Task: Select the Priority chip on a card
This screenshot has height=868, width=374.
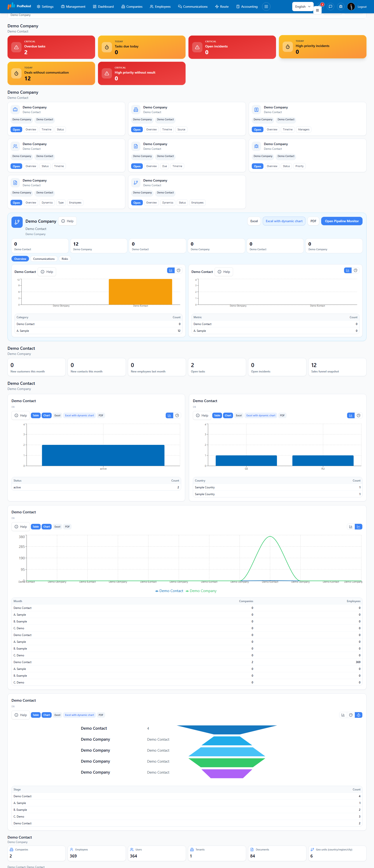Action: (299, 166)
